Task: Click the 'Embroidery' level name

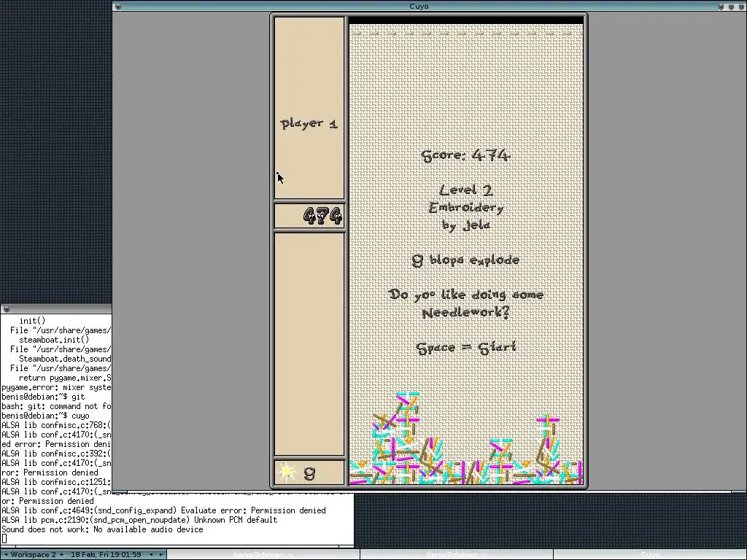Action: (x=466, y=208)
